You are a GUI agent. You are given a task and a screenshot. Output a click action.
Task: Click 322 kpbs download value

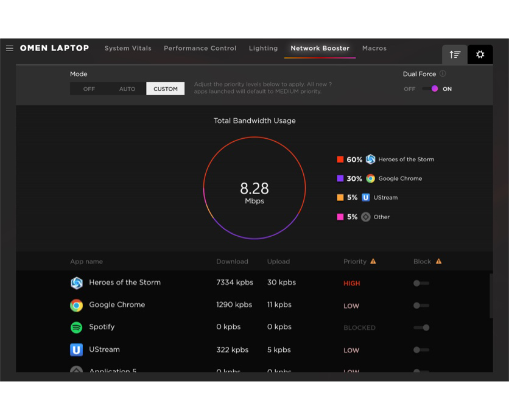point(233,349)
